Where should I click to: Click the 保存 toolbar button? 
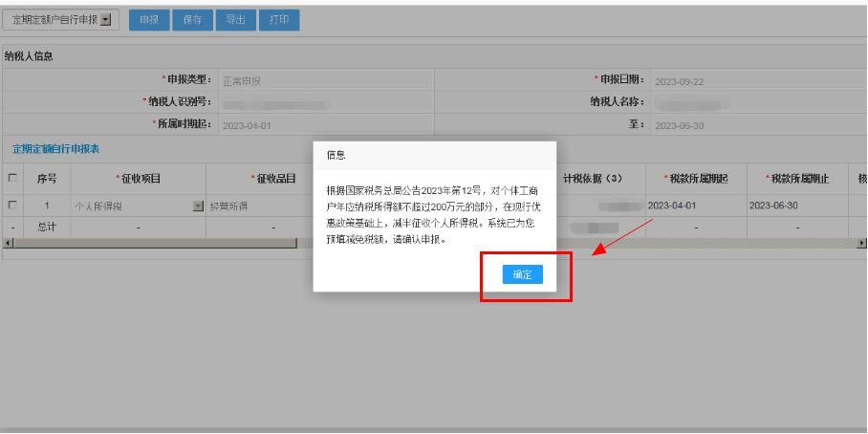click(192, 19)
